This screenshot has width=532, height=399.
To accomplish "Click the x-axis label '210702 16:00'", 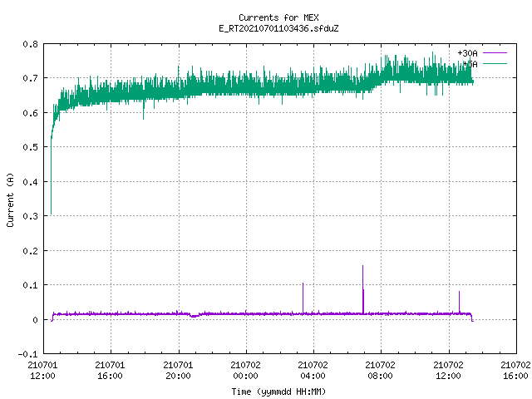I will pyautogui.click(x=515, y=371).
